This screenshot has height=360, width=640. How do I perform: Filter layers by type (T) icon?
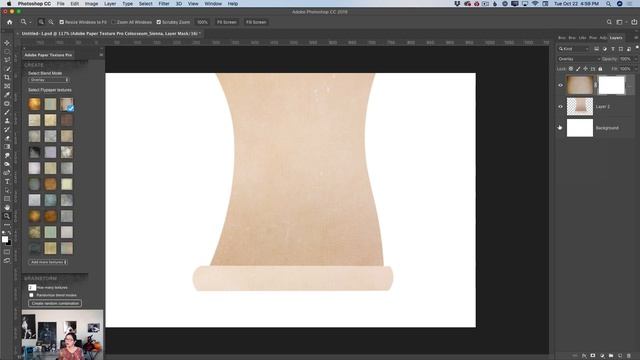613,49
